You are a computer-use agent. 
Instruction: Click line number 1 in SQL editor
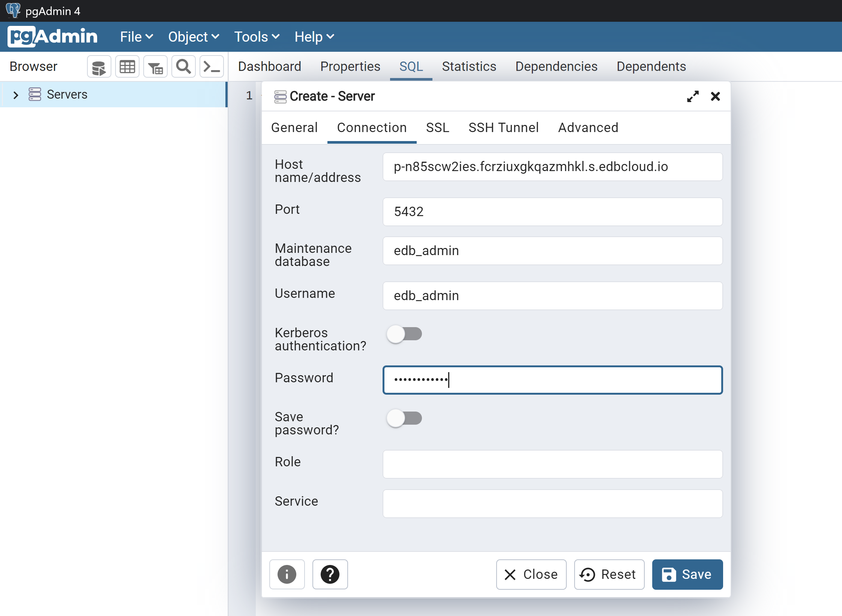point(249,95)
